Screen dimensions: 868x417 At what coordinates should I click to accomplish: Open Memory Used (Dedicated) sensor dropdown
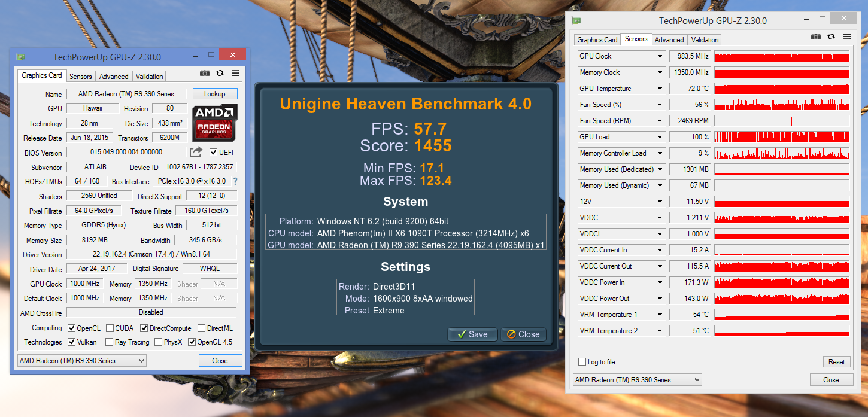(x=660, y=169)
